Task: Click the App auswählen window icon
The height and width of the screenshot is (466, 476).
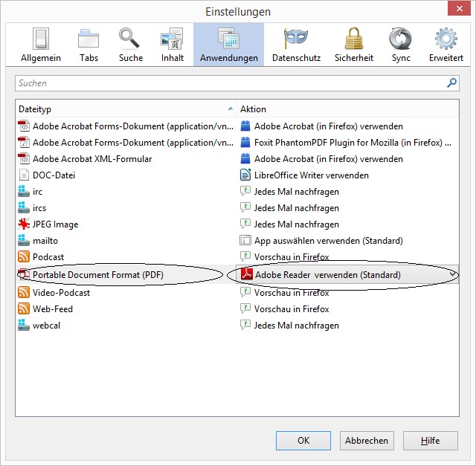Action: 245,240
